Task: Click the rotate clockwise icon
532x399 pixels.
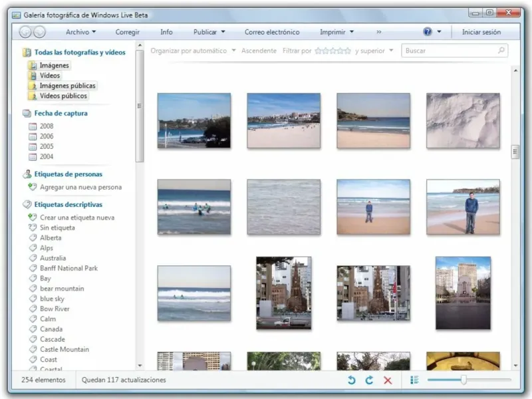Action: [370, 380]
